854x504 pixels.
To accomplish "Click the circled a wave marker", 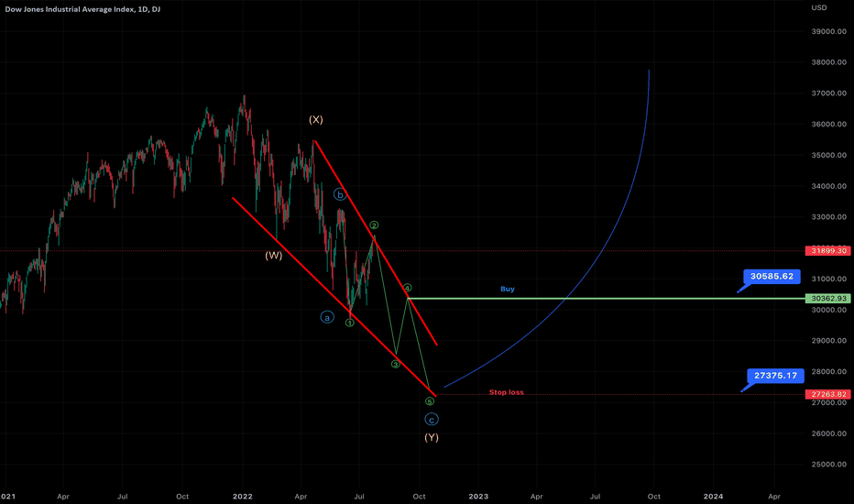I will point(327,317).
